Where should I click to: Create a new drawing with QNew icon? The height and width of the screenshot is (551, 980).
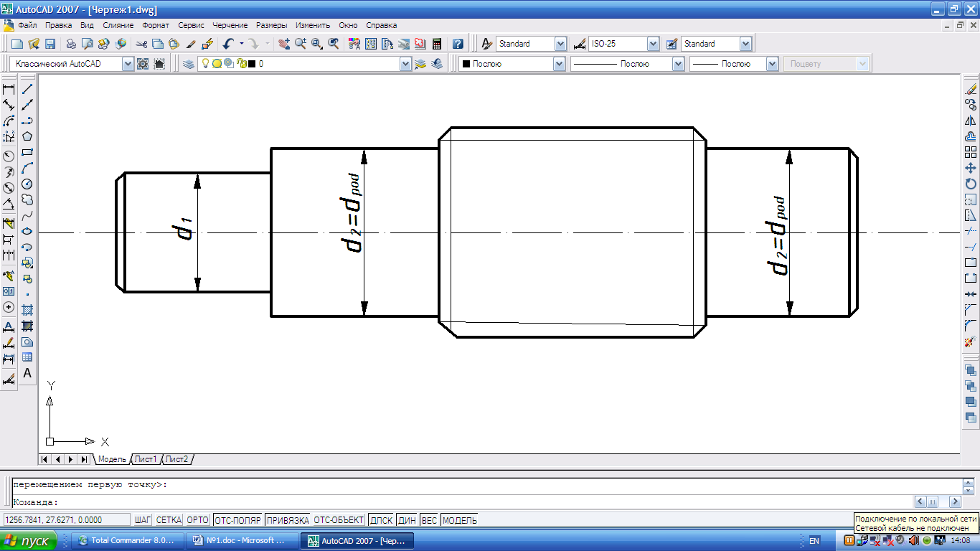coord(17,44)
